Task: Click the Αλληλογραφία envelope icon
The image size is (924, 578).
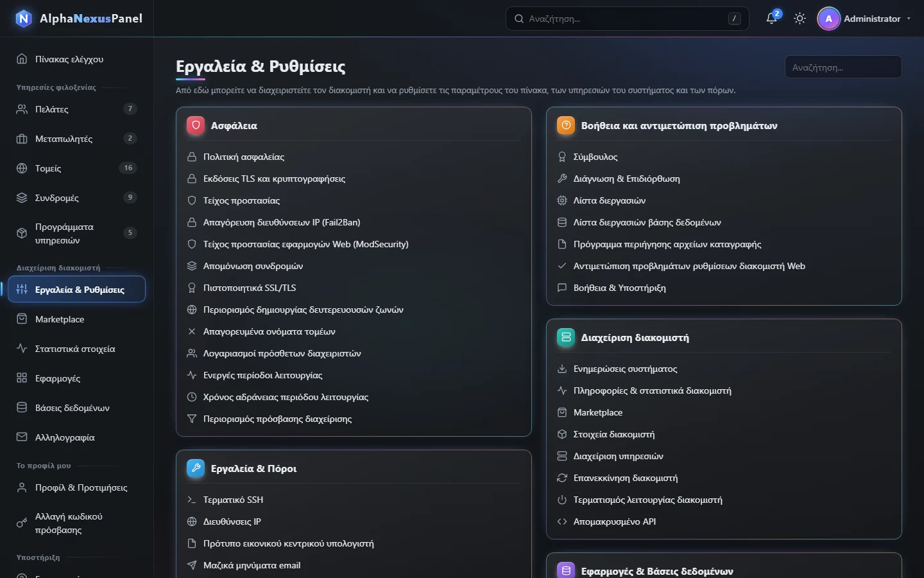Action: [x=22, y=437]
